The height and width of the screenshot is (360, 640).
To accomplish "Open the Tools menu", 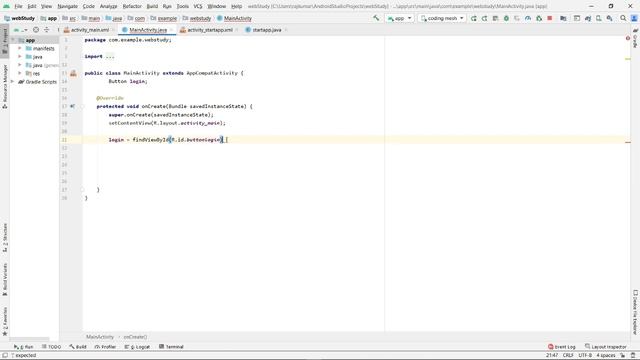I will (182, 6).
